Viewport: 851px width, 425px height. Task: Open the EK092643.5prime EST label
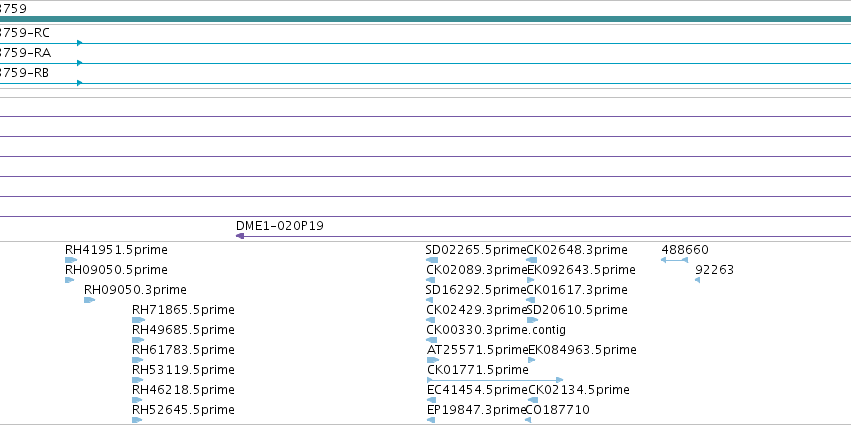(581, 270)
